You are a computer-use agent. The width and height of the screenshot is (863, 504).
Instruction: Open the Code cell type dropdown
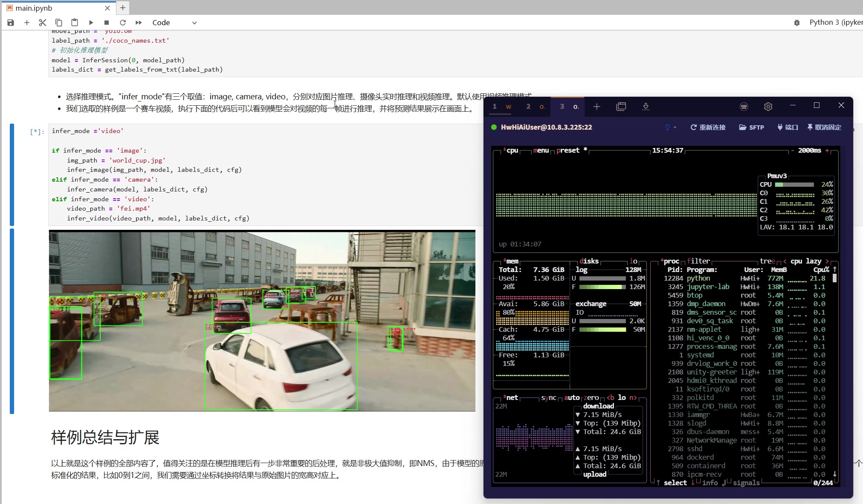pyautogui.click(x=175, y=23)
